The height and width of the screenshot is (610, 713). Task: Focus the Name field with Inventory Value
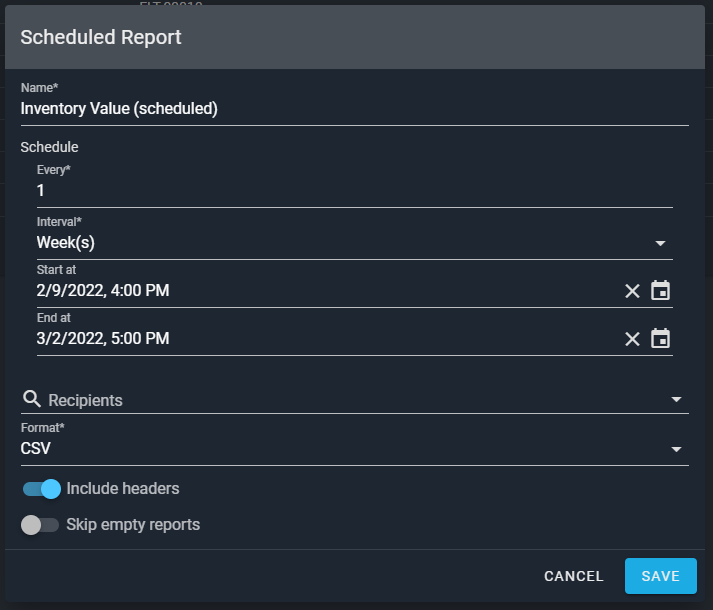pos(120,109)
